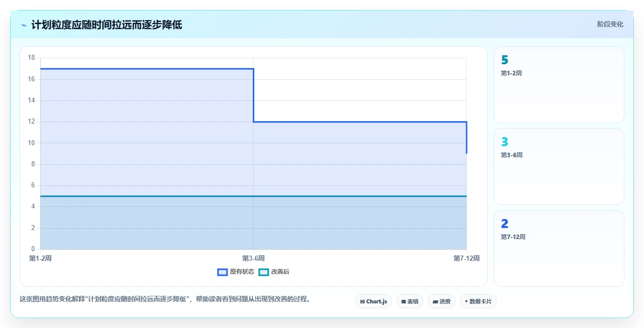Click the number 2 in the third card

[505, 224]
